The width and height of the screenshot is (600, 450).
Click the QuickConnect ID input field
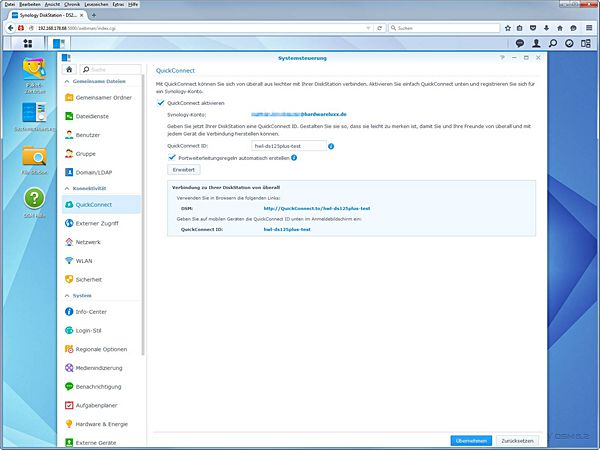click(289, 146)
